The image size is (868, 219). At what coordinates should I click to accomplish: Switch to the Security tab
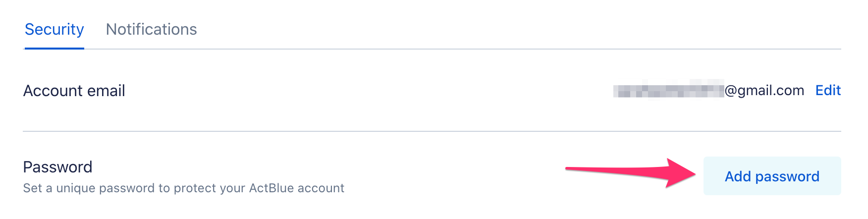pos(54,30)
